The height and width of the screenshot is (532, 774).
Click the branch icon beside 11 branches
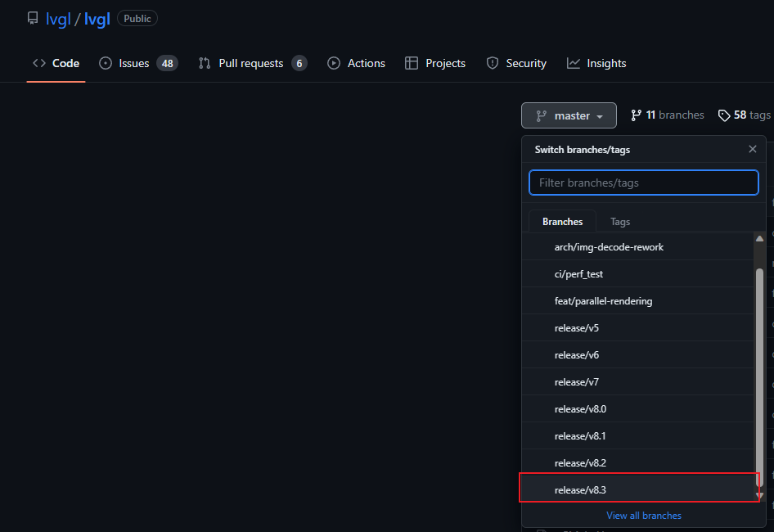(637, 115)
